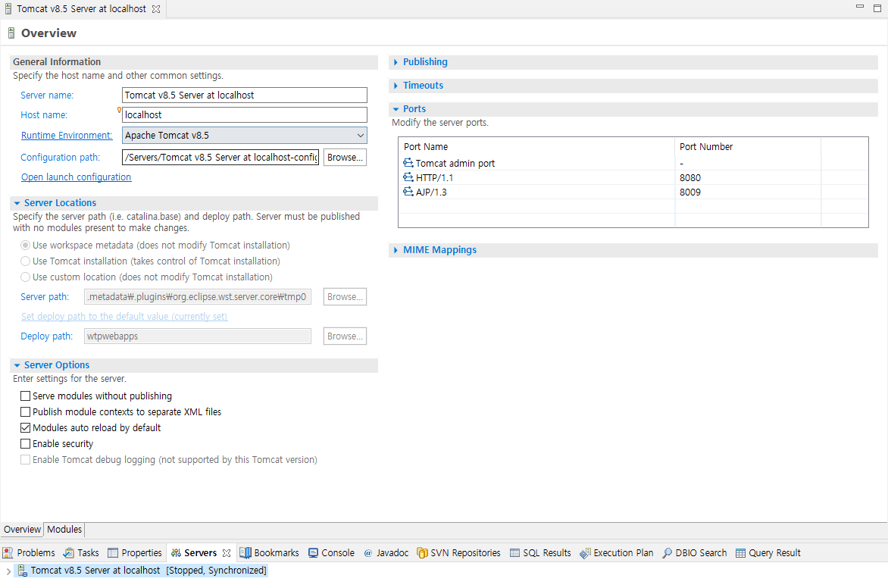Collapse the Ports section

pyautogui.click(x=396, y=109)
